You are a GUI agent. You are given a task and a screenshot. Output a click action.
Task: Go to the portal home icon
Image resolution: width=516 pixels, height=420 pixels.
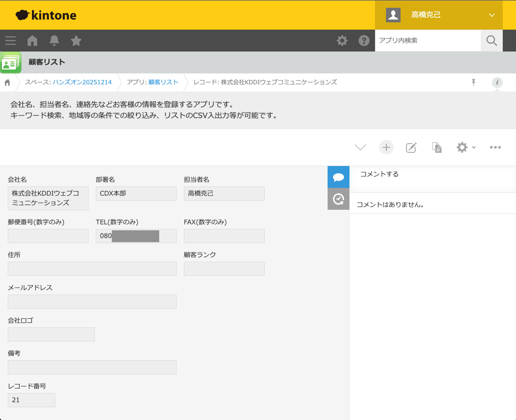pos(32,41)
